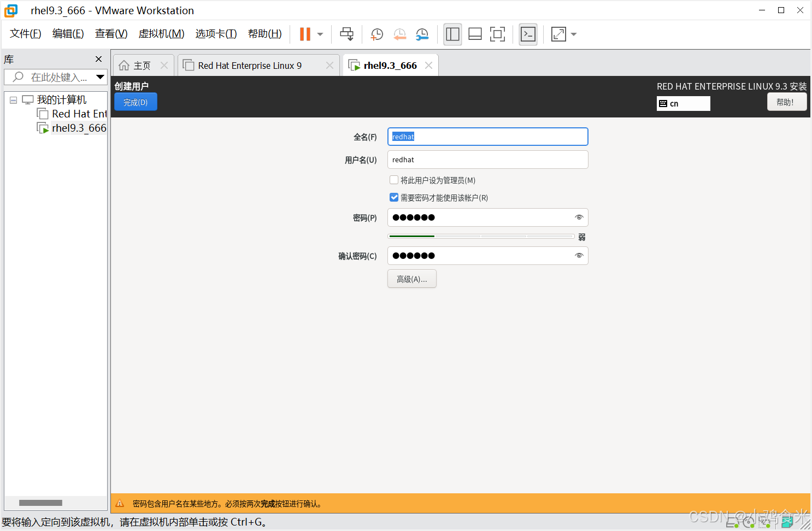The image size is (812, 531).
Task: Pause the virtual machine
Action: (305, 34)
